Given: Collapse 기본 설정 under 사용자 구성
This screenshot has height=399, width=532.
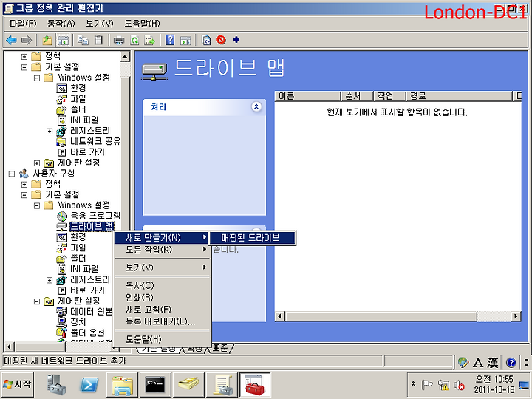Looking at the screenshot, I should 24,195.
